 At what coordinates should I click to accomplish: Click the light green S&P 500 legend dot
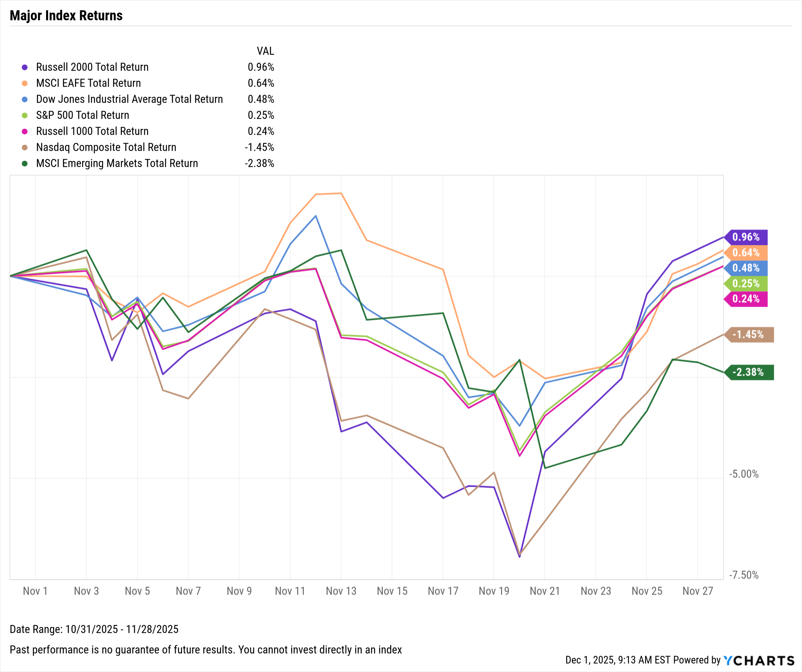(x=25, y=115)
